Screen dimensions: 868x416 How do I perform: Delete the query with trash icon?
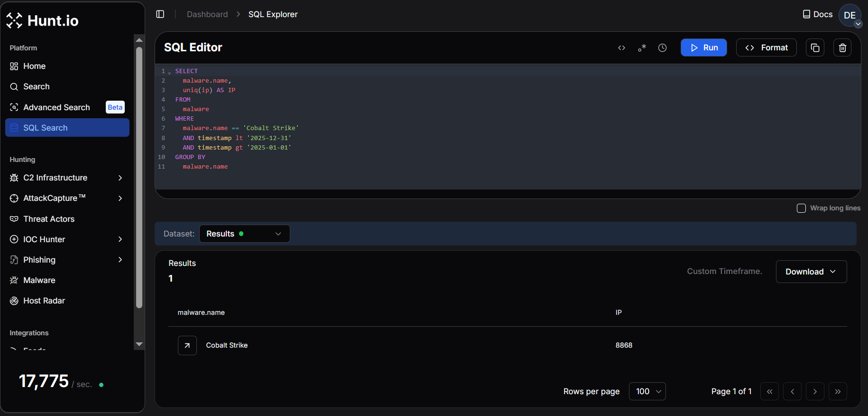(x=842, y=47)
